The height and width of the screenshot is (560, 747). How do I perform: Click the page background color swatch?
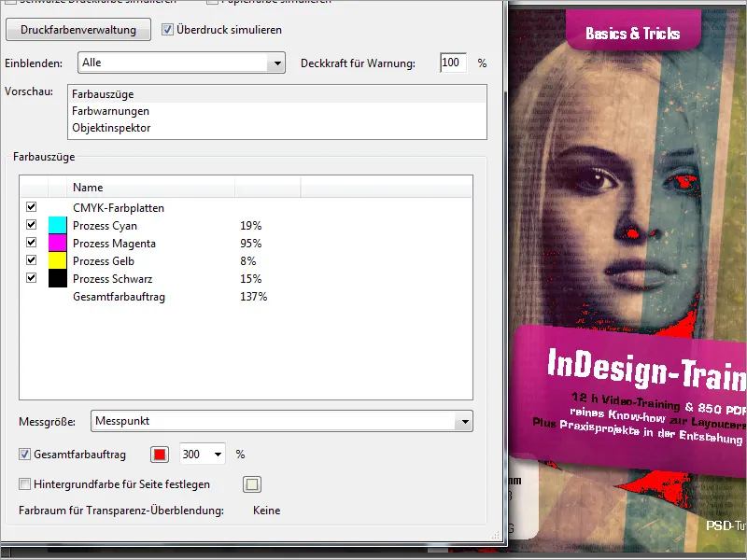click(252, 484)
